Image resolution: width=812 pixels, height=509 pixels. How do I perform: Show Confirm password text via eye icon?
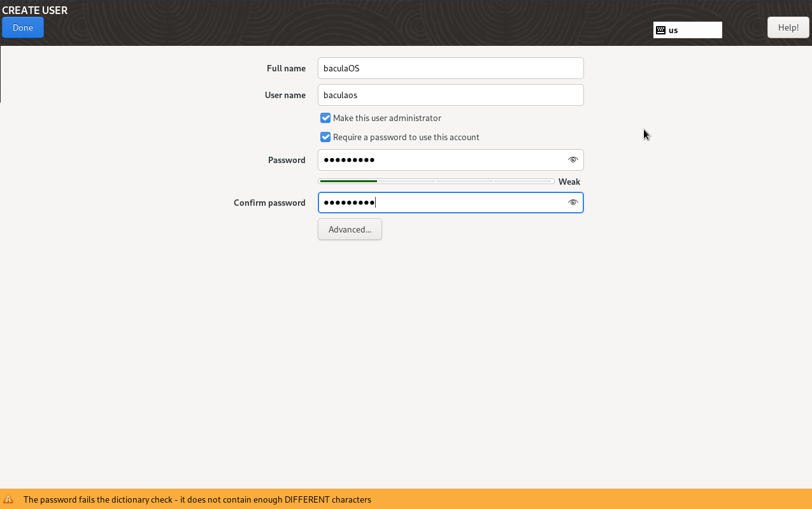pos(573,203)
